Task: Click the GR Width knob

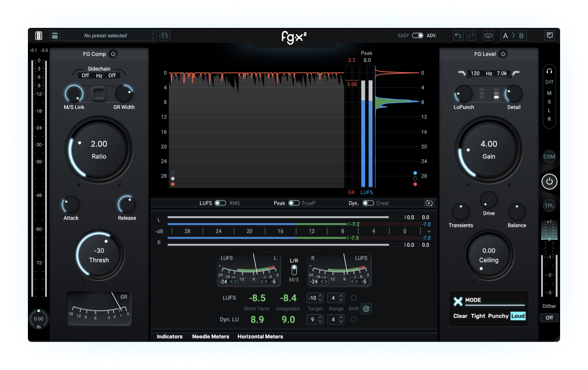Action: [x=124, y=94]
